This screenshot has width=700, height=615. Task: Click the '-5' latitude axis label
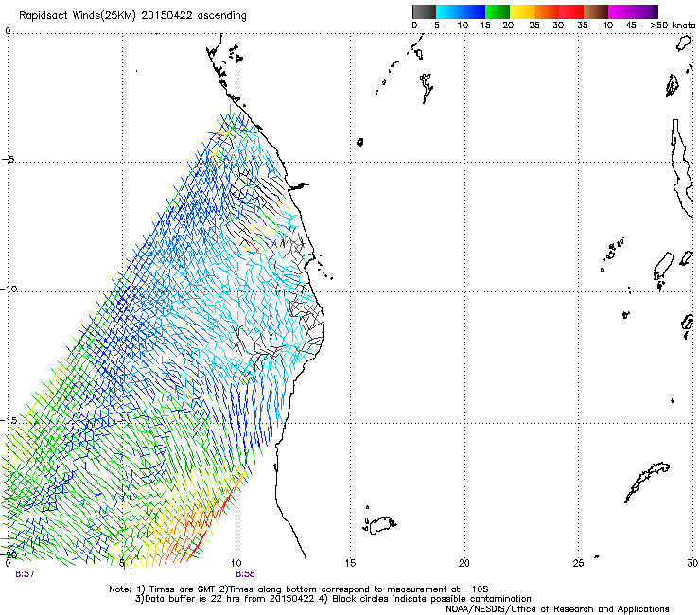(x=9, y=160)
